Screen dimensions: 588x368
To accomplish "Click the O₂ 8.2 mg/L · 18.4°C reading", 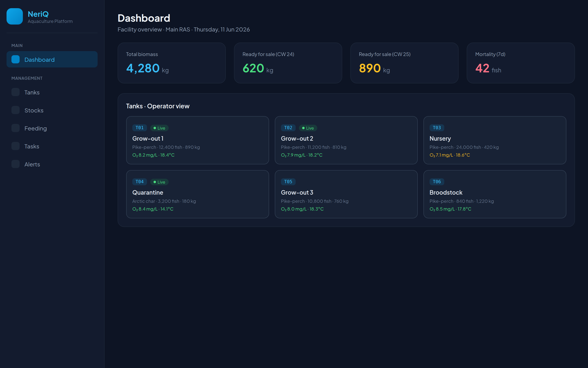I will (x=153, y=155).
